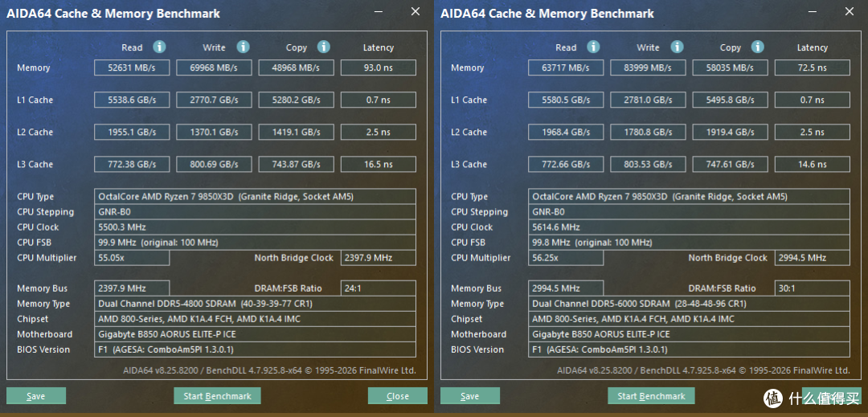
Task: Click the 800.69 GB/s L3 write field
Action: click(x=215, y=164)
